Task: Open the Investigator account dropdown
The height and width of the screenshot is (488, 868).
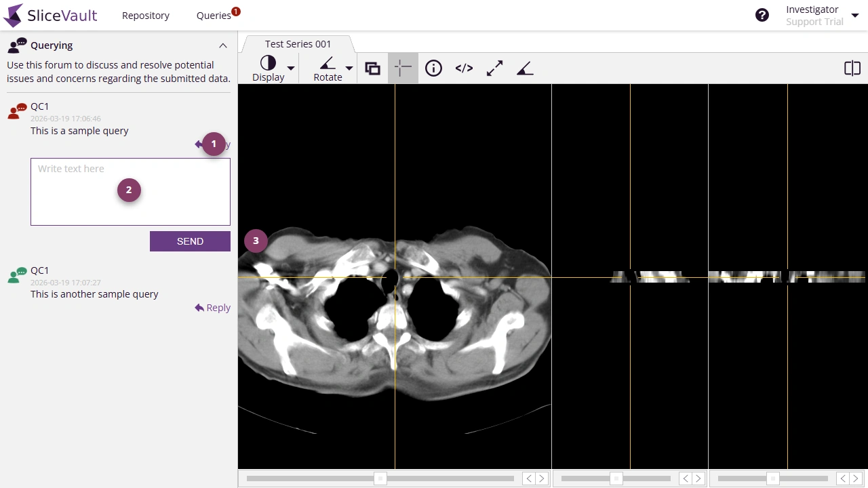Action: (x=855, y=14)
